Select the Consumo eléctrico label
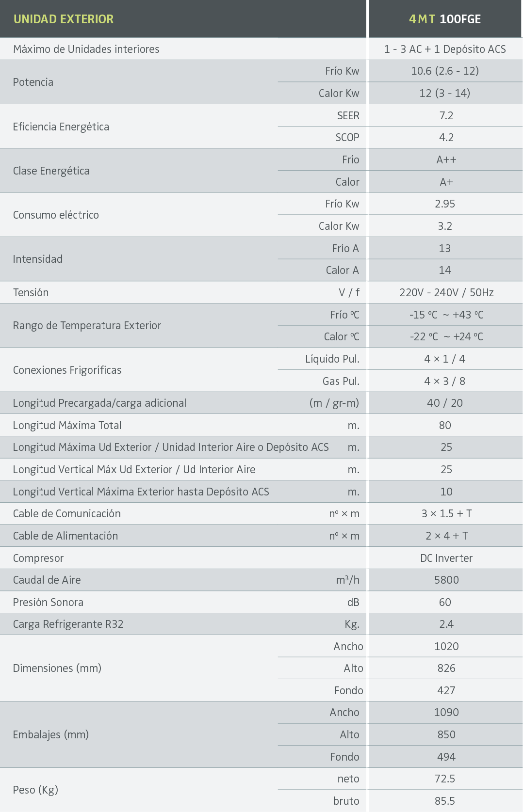The image size is (524, 812). (56, 215)
